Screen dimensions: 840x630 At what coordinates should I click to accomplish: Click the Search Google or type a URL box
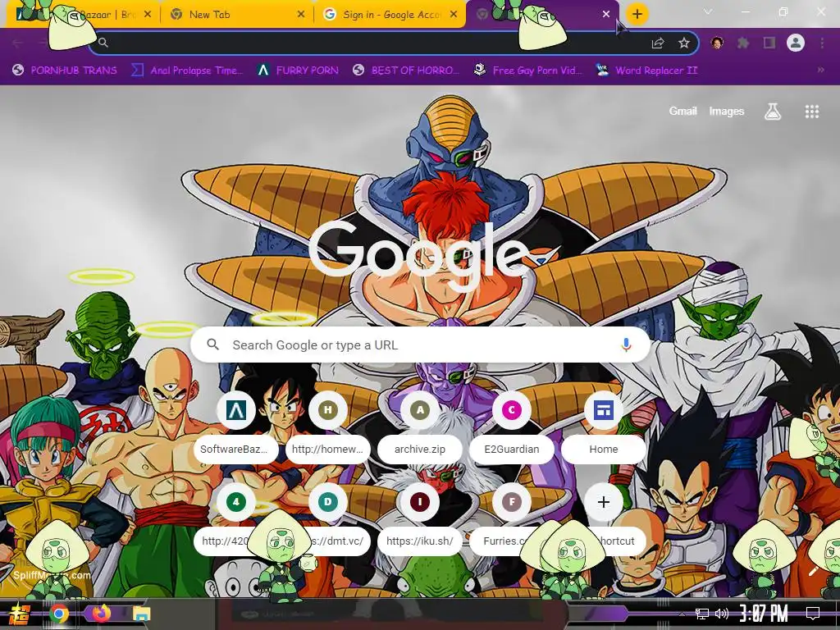421,345
